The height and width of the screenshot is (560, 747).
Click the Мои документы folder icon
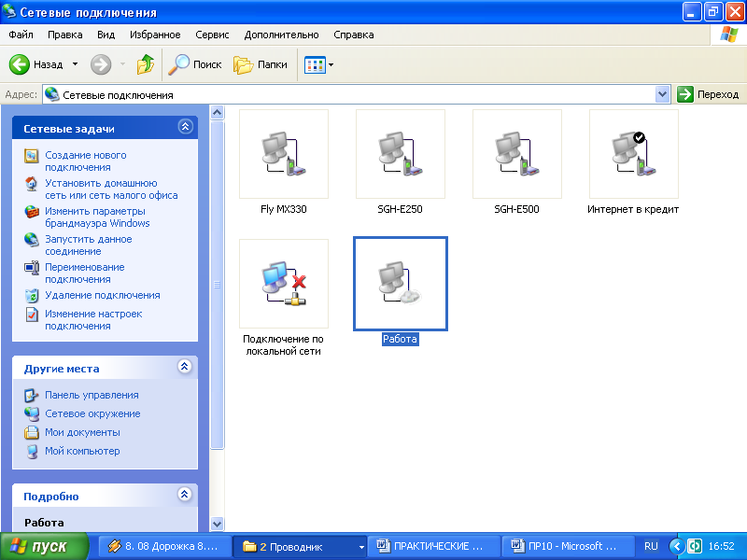[x=32, y=432]
